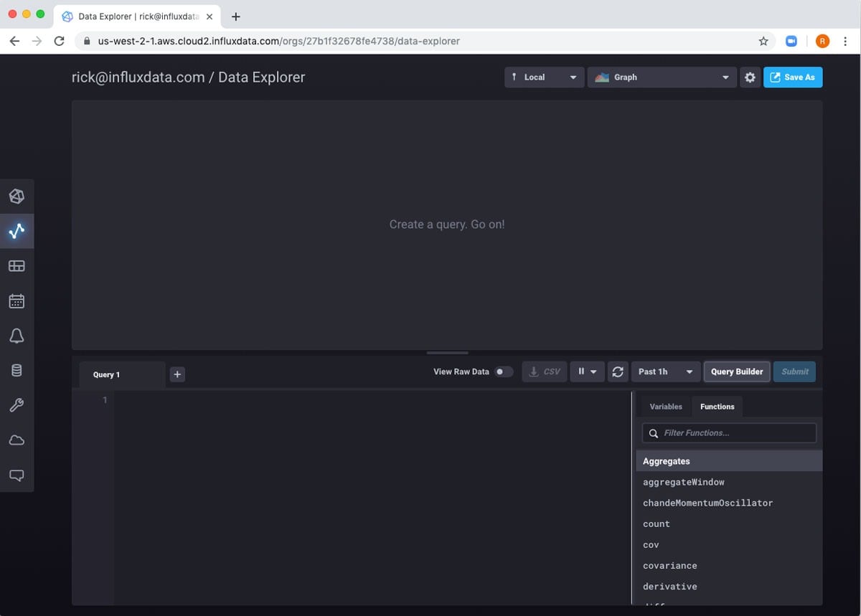The height and width of the screenshot is (616, 861).
Task: Open the Data Explorer sidebar icon
Action: (x=17, y=231)
